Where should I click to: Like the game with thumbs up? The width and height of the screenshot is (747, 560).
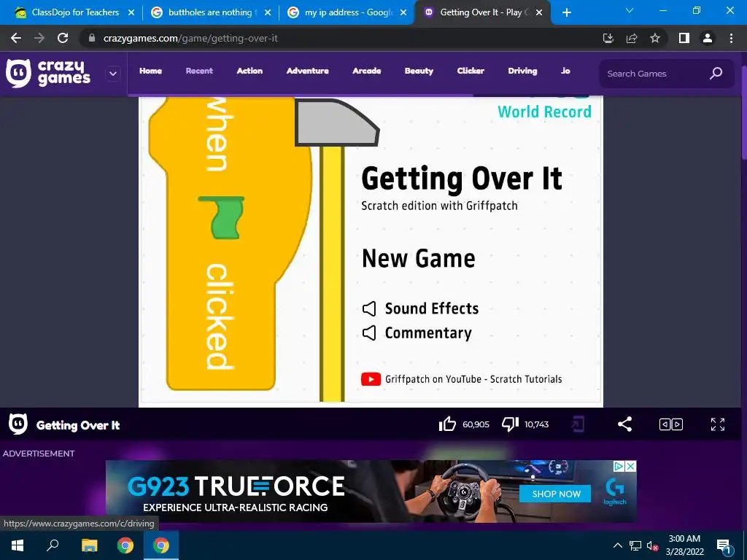pyautogui.click(x=447, y=424)
